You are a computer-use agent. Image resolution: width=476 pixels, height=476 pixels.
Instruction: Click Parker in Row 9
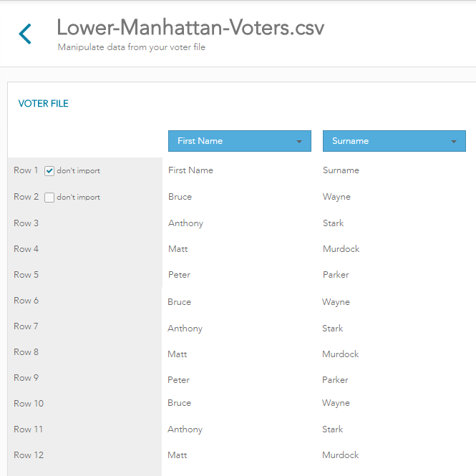(x=335, y=380)
